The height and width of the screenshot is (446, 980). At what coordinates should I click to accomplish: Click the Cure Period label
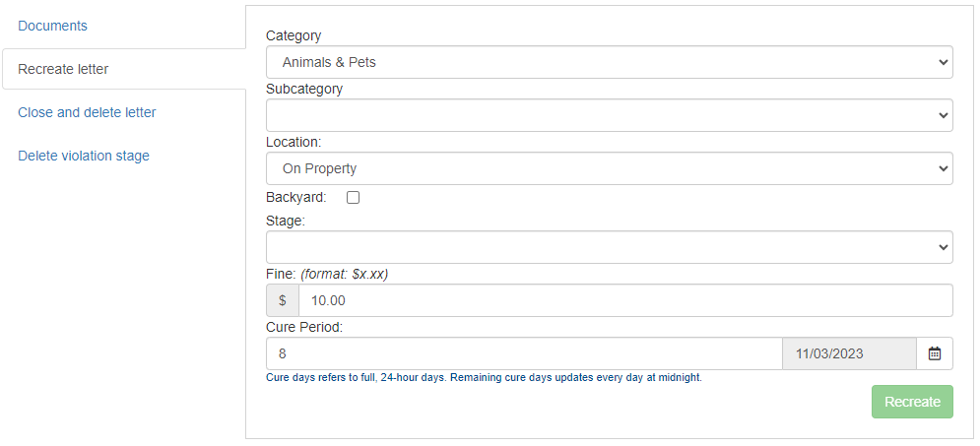(304, 327)
